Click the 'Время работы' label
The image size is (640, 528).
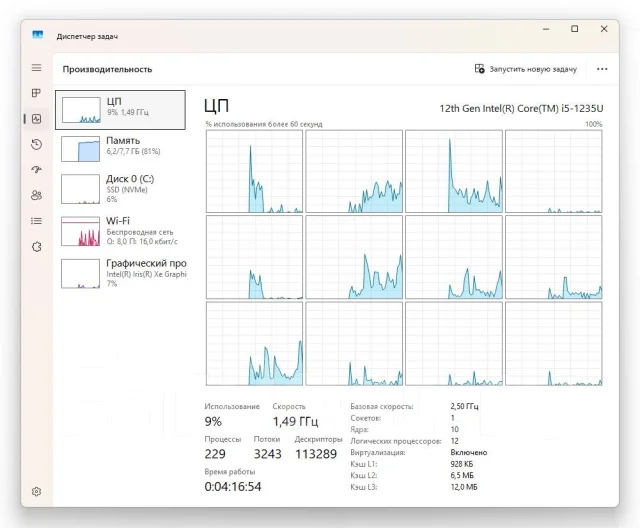click(230, 472)
